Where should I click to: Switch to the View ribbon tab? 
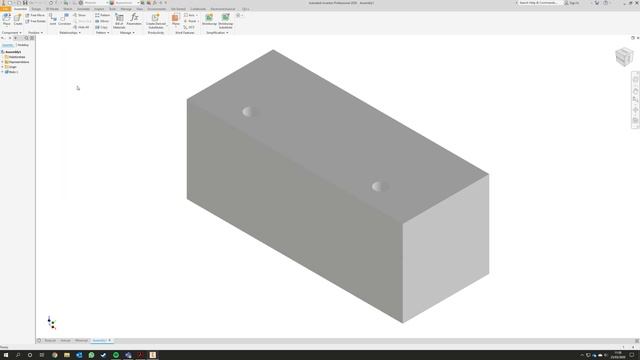[x=140, y=9]
